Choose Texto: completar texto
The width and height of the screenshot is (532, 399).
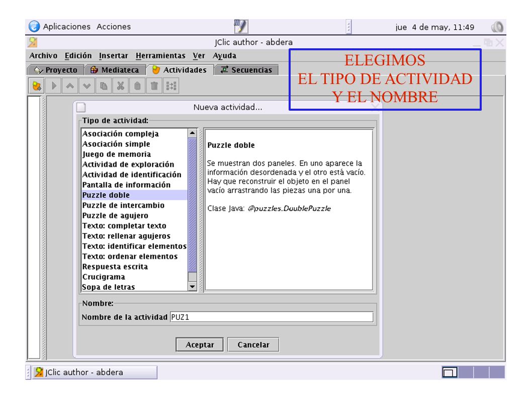134,226
